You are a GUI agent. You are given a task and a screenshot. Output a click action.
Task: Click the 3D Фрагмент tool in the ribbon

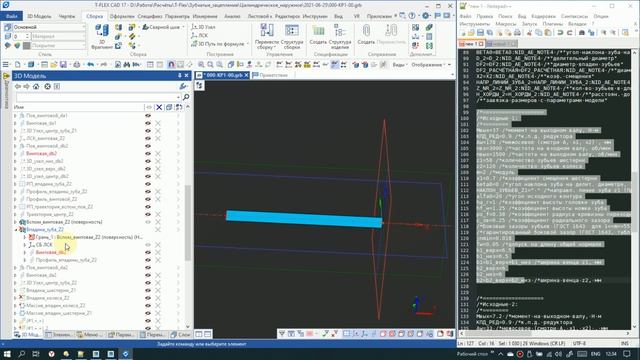(102, 36)
